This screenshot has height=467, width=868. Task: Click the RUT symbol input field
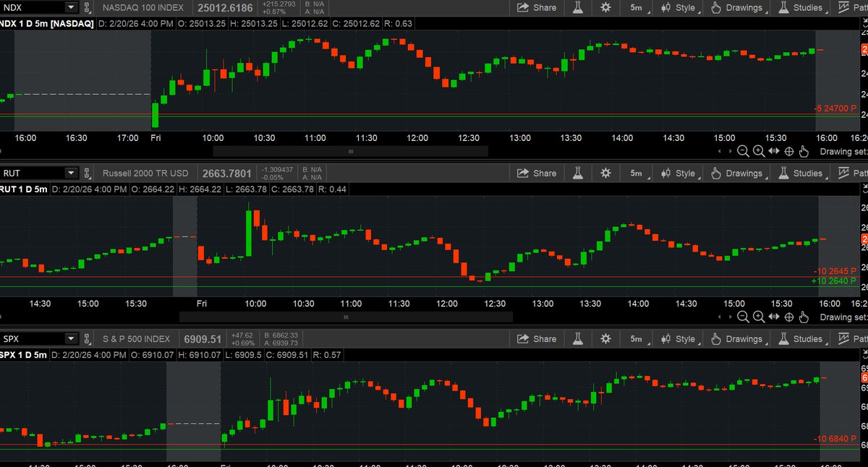33,173
